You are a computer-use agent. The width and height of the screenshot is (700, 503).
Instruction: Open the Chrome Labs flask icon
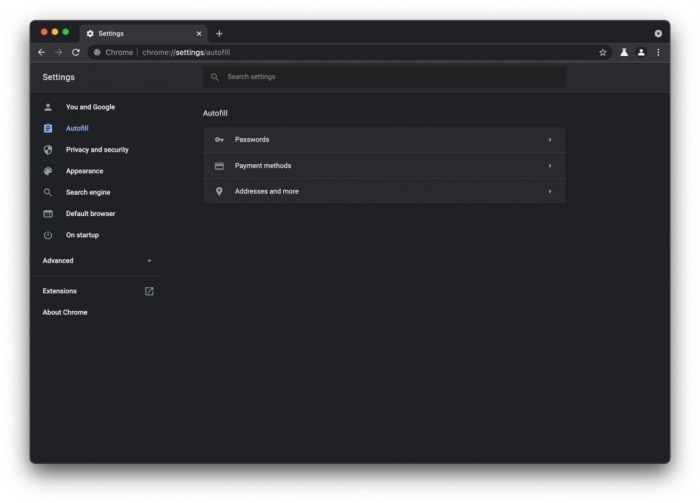pos(624,52)
